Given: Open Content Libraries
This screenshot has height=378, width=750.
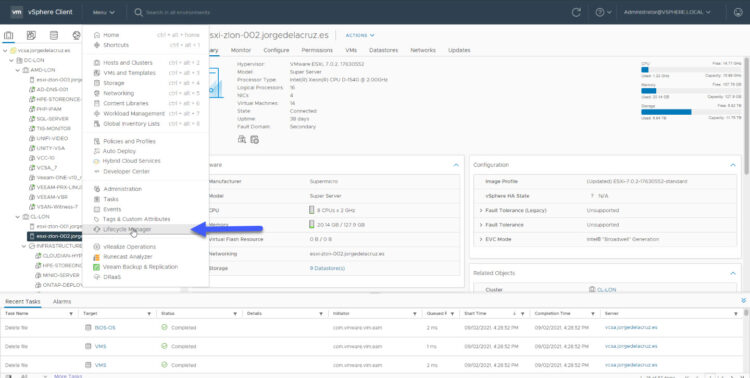Looking at the screenshot, I should (125, 103).
